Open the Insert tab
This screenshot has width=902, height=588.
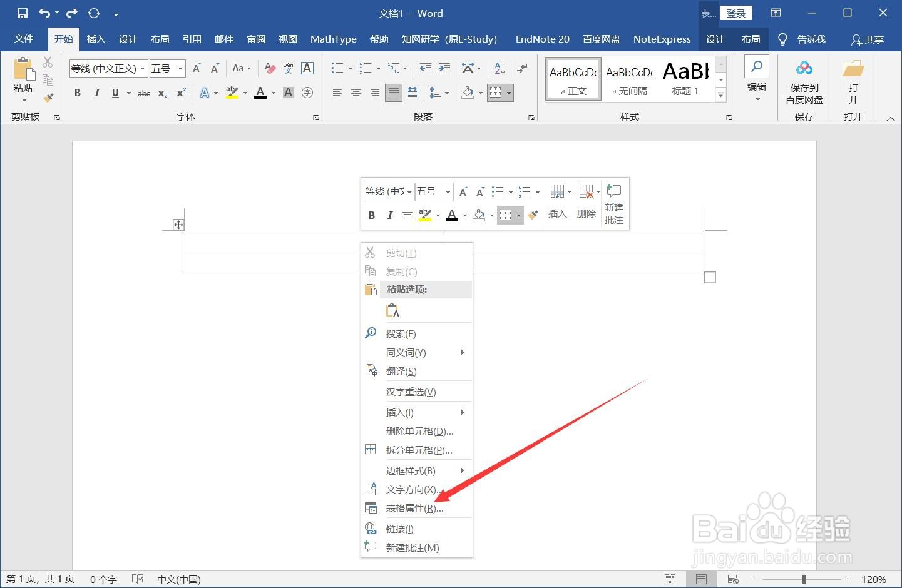(96, 39)
